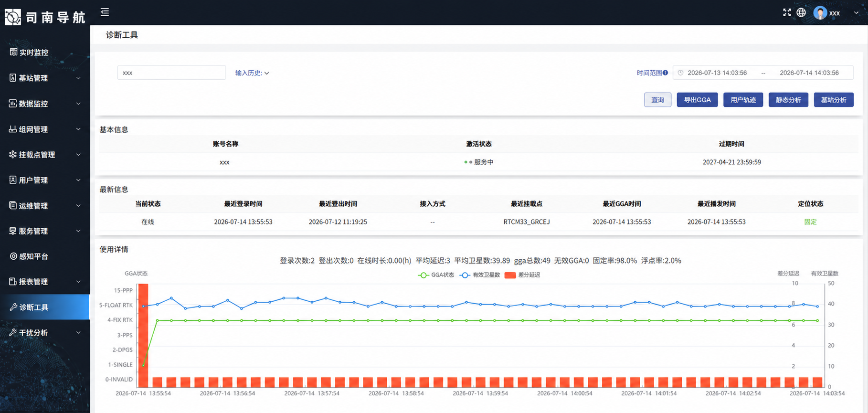
Task: Open 感知平台 menu item
Action: (45, 256)
